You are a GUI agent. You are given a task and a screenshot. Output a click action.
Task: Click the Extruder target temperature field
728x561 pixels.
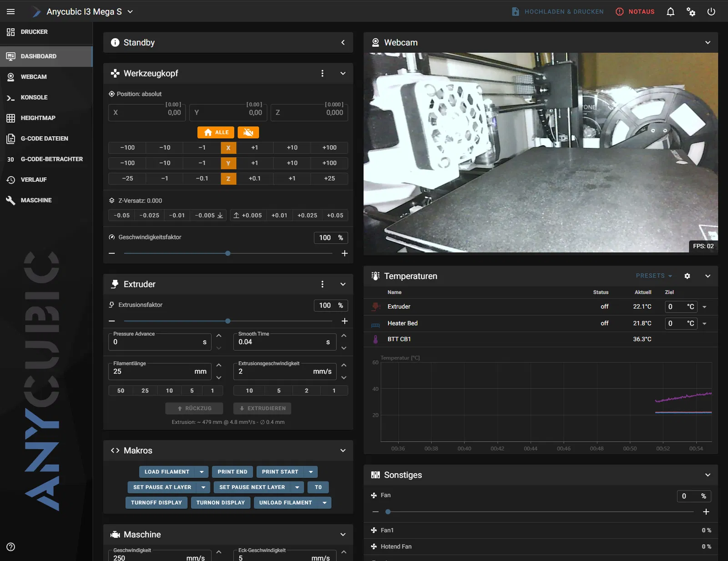[675, 307]
